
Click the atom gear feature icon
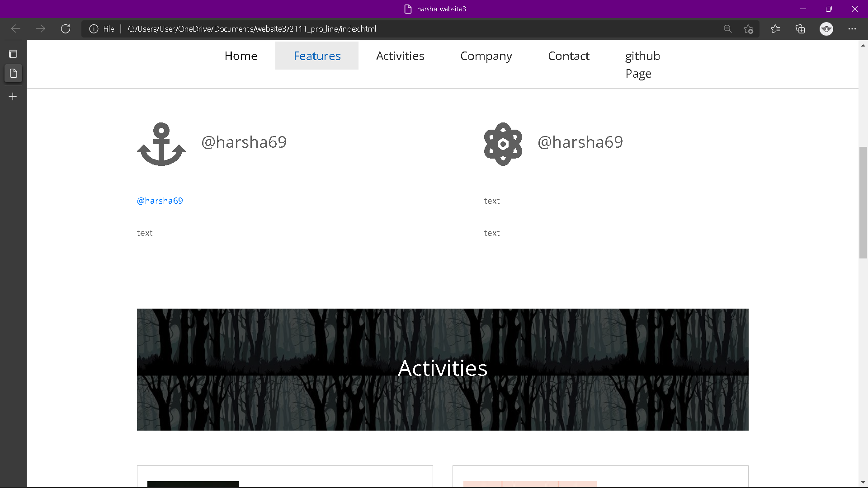pyautogui.click(x=503, y=144)
